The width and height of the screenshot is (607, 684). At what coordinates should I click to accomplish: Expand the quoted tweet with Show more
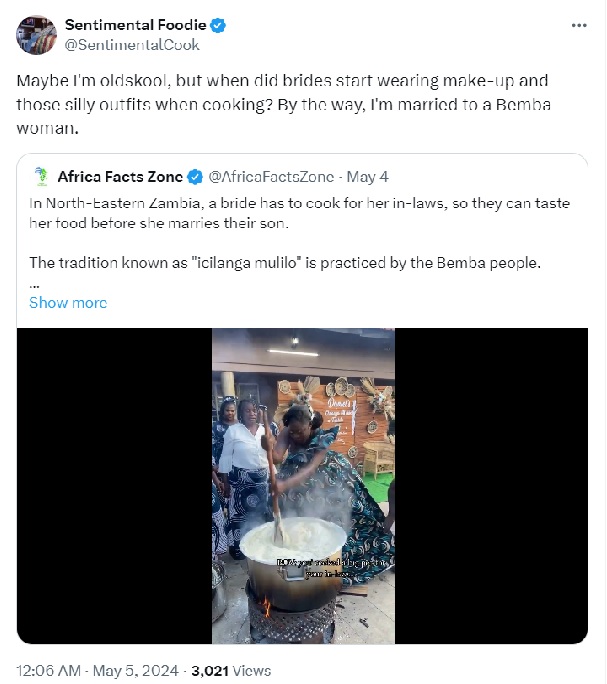pyautogui.click(x=68, y=302)
